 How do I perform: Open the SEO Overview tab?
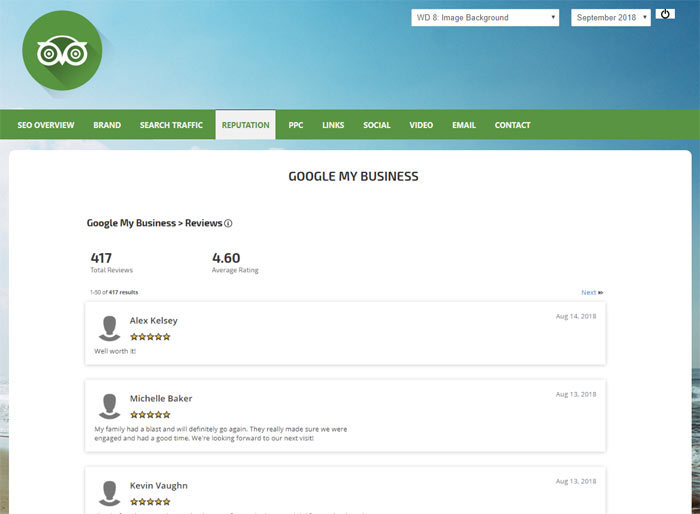pos(46,125)
